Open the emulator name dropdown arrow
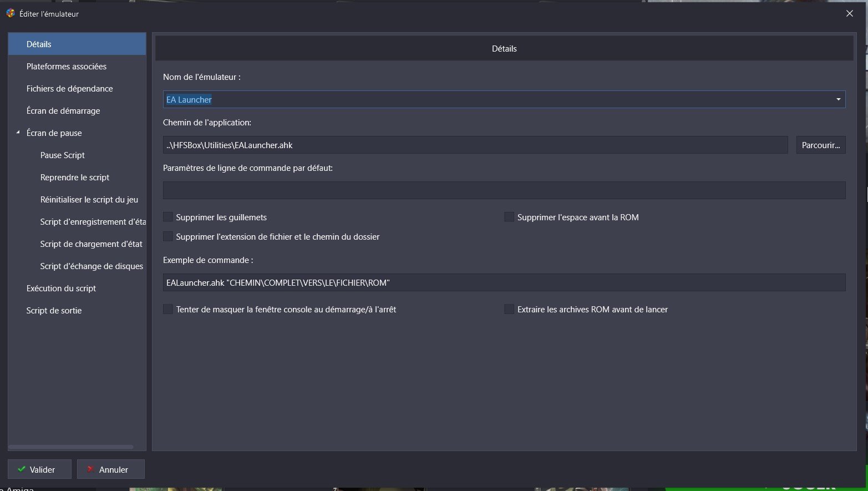Image resolution: width=868 pixels, height=491 pixels. [838, 99]
